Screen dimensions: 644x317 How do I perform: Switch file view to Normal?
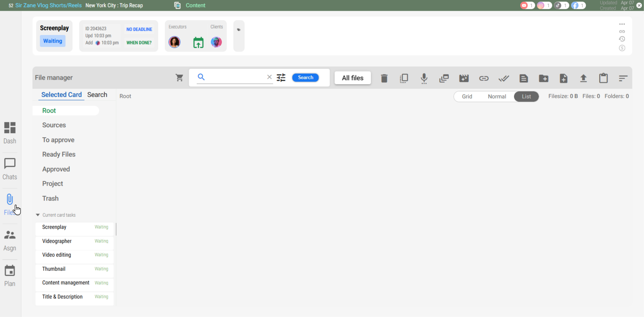[x=497, y=96]
